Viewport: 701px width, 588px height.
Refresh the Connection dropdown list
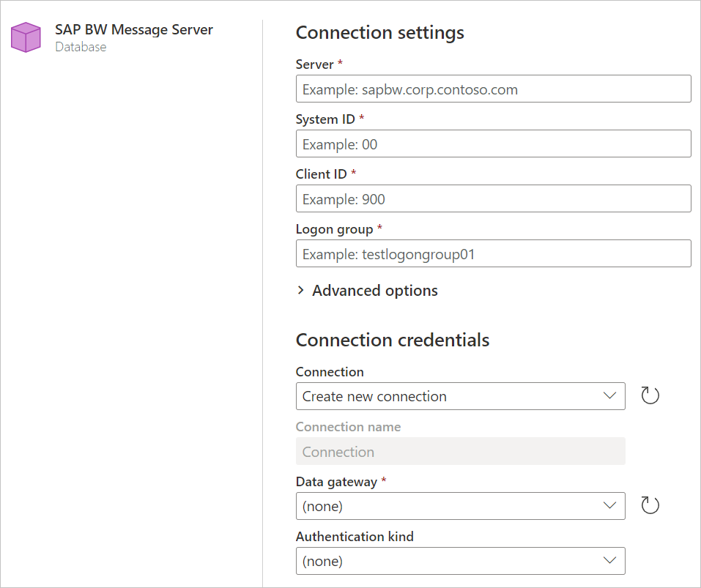click(650, 395)
